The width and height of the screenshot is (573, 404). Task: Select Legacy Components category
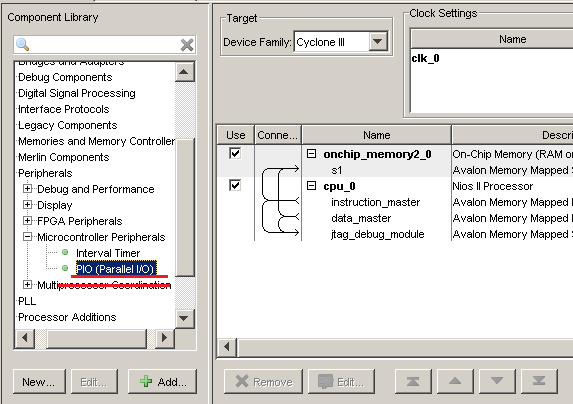[x=68, y=125]
